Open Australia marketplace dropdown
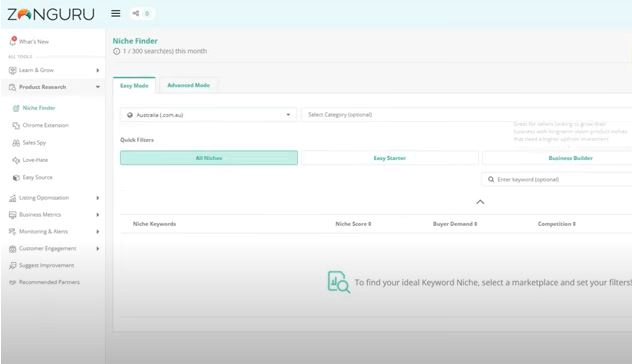This screenshot has height=364, width=632. tap(208, 115)
